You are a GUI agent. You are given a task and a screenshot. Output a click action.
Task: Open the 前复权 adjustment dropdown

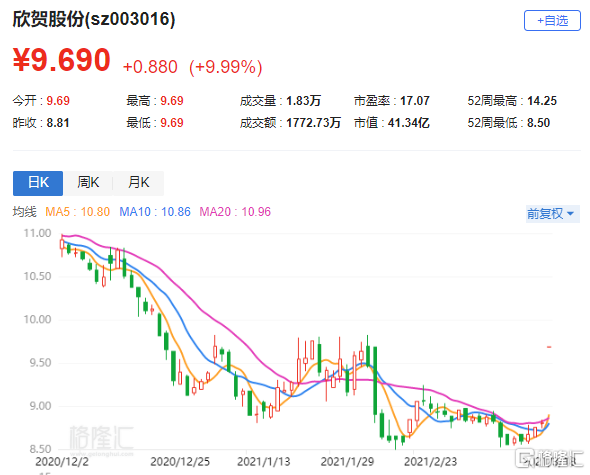(x=552, y=214)
